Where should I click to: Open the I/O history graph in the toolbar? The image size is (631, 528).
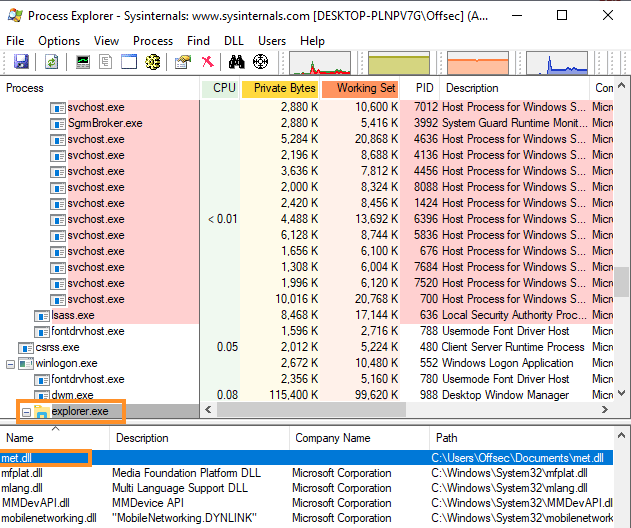(x=557, y=63)
